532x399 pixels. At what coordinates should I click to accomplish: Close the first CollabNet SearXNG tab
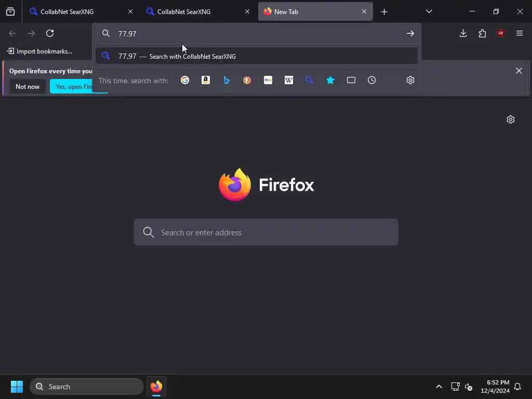click(x=130, y=11)
